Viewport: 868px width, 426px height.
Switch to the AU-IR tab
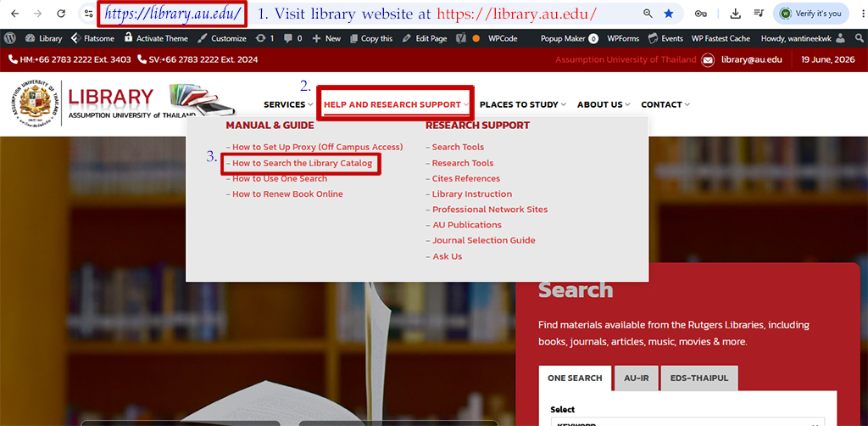click(636, 378)
